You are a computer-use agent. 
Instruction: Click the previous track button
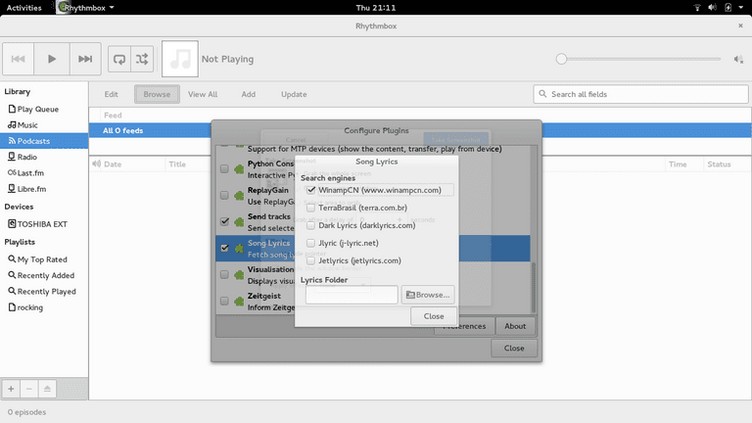[x=18, y=59]
